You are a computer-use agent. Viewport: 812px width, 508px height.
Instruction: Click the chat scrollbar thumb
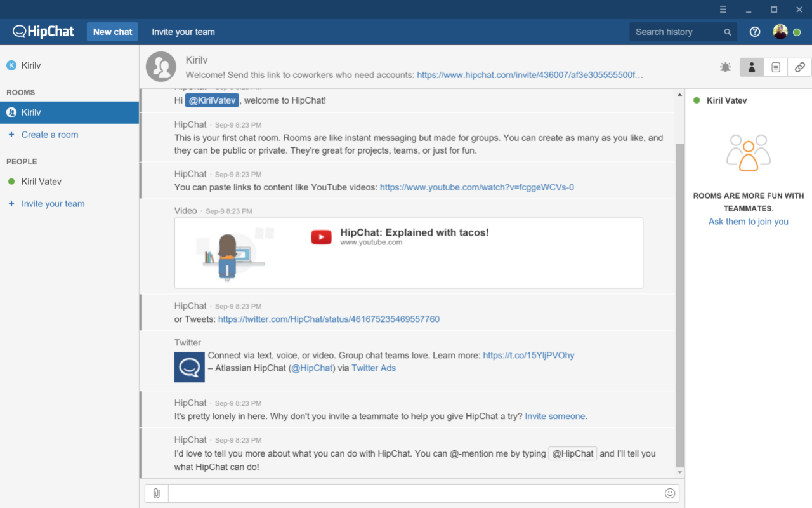click(x=680, y=305)
